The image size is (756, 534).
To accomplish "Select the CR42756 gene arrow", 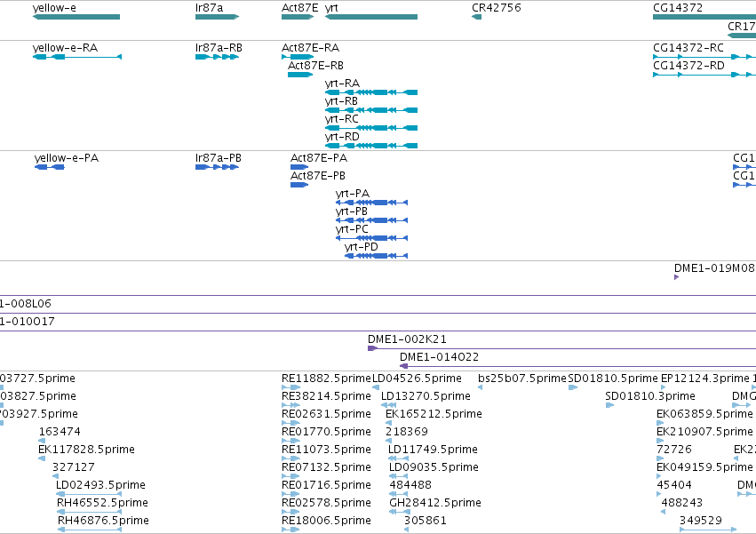I will pyautogui.click(x=476, y=17).
